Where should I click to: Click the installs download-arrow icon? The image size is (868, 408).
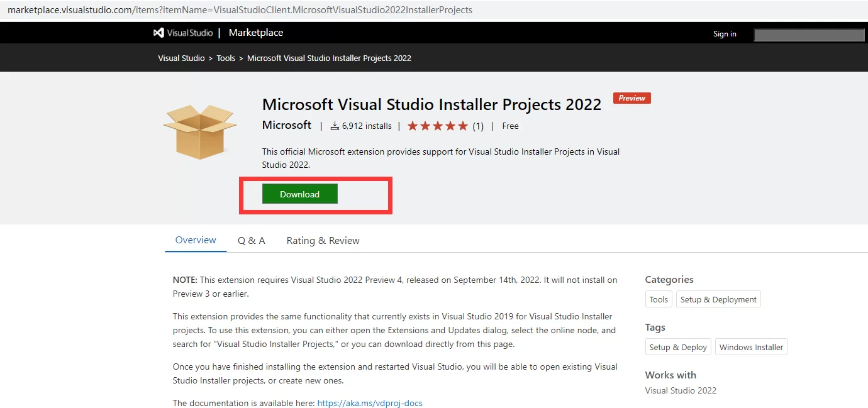click(x=335, y=126)
